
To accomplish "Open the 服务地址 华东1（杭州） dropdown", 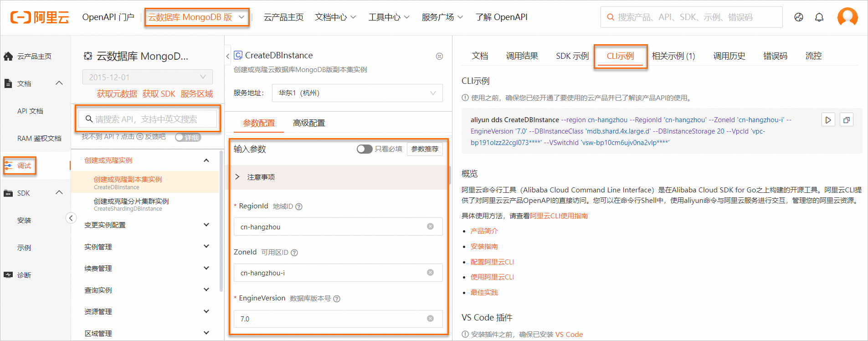I will pyautogui.click(x=357, y=93).
